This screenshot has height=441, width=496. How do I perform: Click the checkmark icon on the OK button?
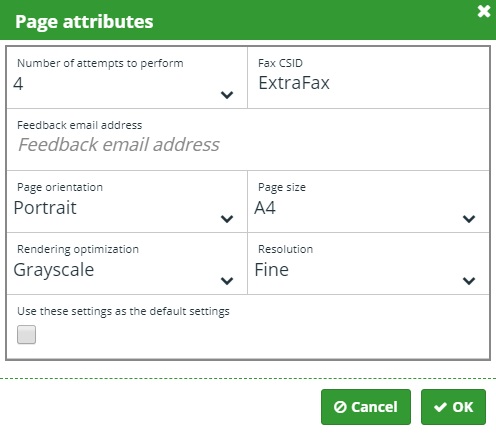(440, 407)
